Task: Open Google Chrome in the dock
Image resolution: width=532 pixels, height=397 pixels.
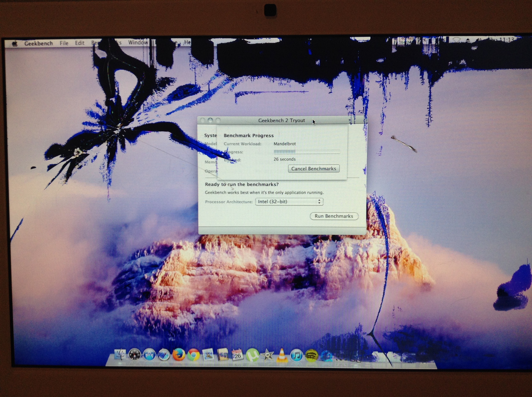Action: (193, 355)
